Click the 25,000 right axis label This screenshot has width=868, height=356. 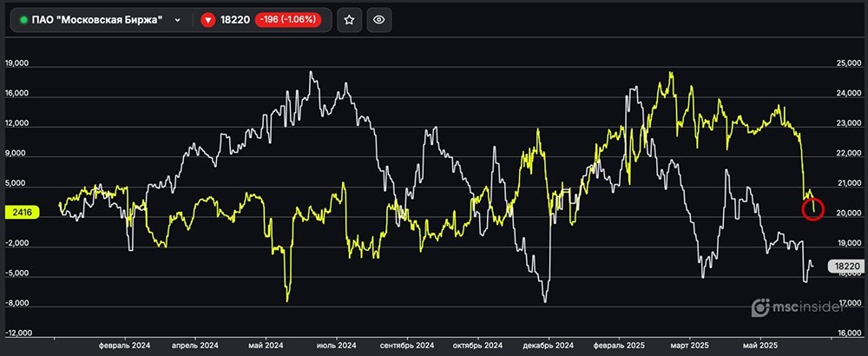[x=849, y=63]
